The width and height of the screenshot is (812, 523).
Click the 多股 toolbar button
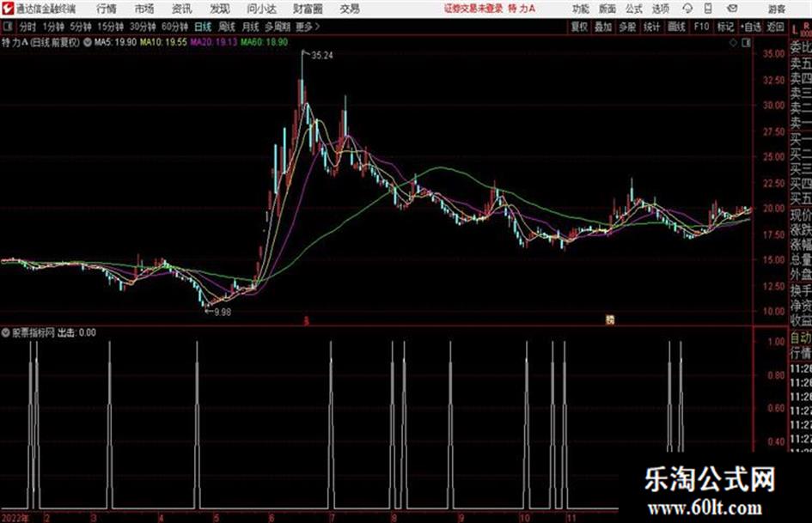click(x=627, y=27)
